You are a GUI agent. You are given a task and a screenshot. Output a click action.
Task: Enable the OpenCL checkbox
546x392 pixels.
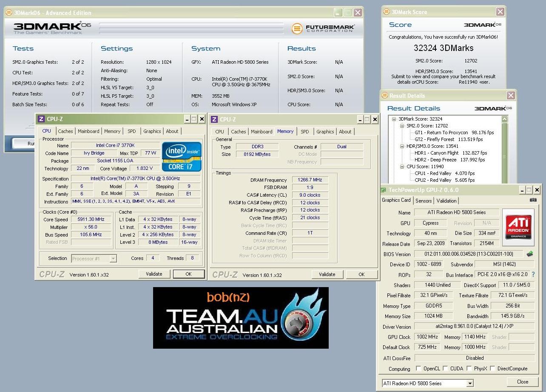(418, 369)
